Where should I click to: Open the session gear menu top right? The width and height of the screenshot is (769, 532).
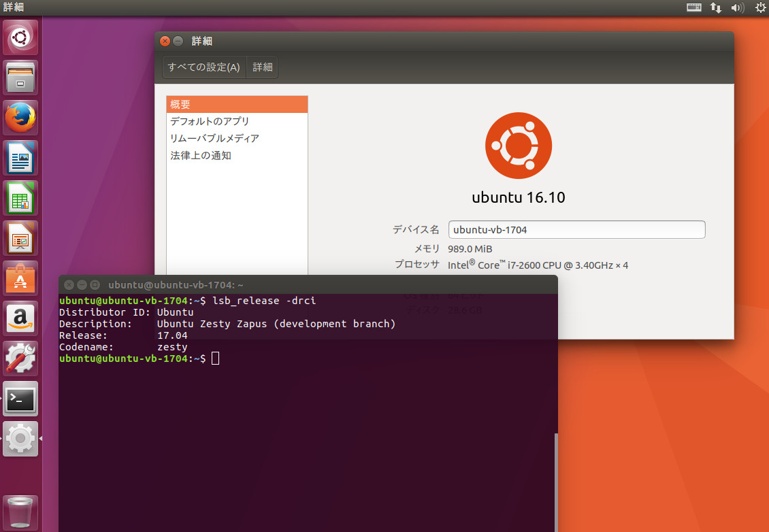(760, 7)
